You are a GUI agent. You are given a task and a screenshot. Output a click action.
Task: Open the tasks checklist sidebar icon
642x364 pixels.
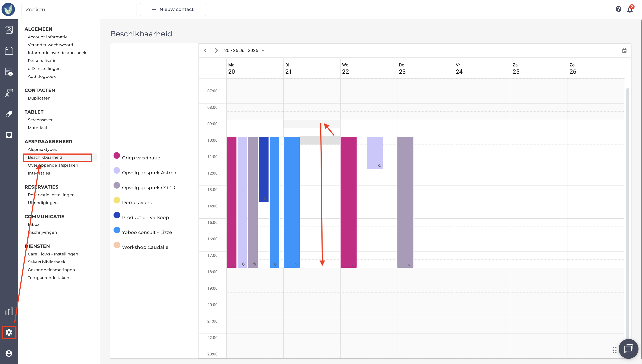point(9,72)
